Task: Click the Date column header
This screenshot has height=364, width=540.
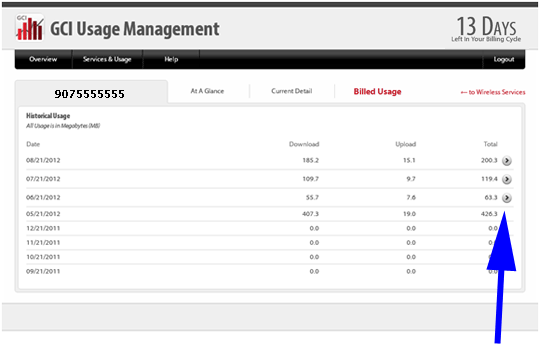Action: 33,144
